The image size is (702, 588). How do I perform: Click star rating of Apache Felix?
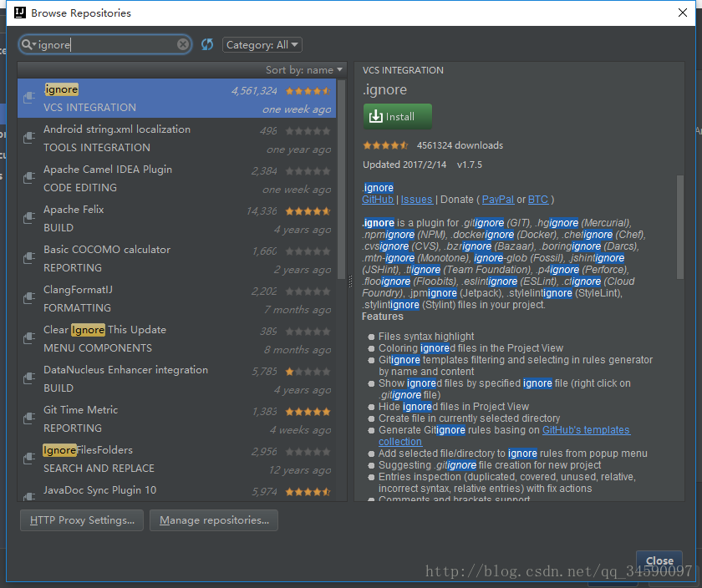tap(308, 211)
